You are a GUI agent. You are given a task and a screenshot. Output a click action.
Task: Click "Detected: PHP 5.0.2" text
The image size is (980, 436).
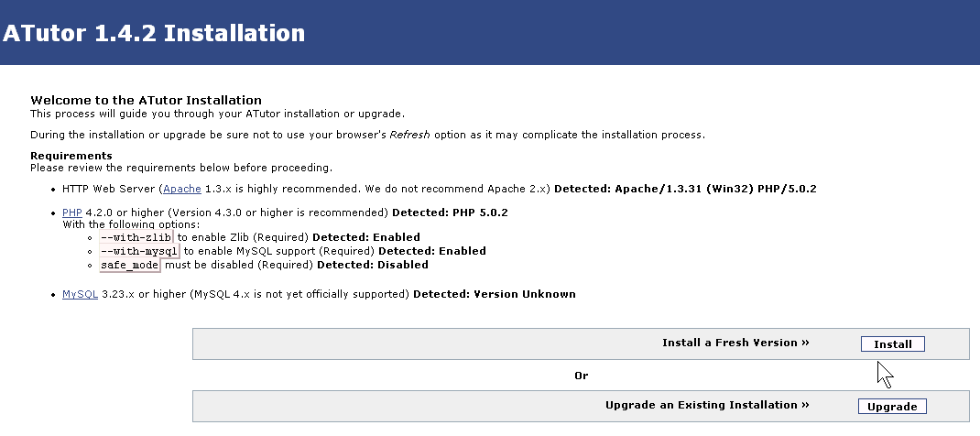450,213
